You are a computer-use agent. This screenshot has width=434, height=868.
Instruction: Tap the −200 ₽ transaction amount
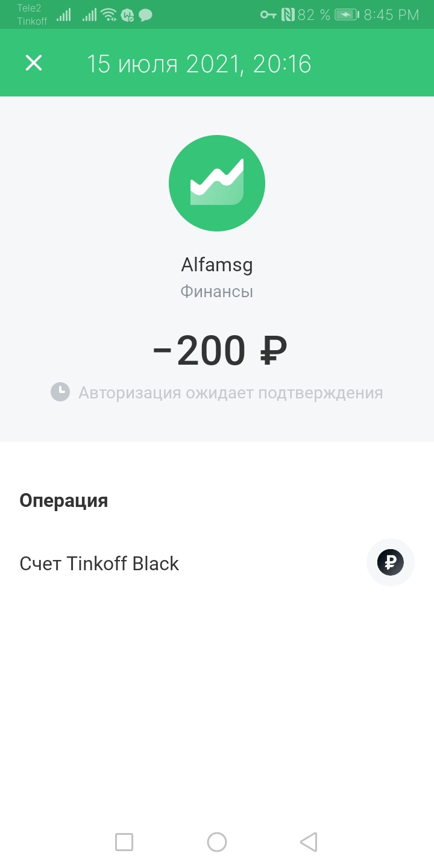219,351
